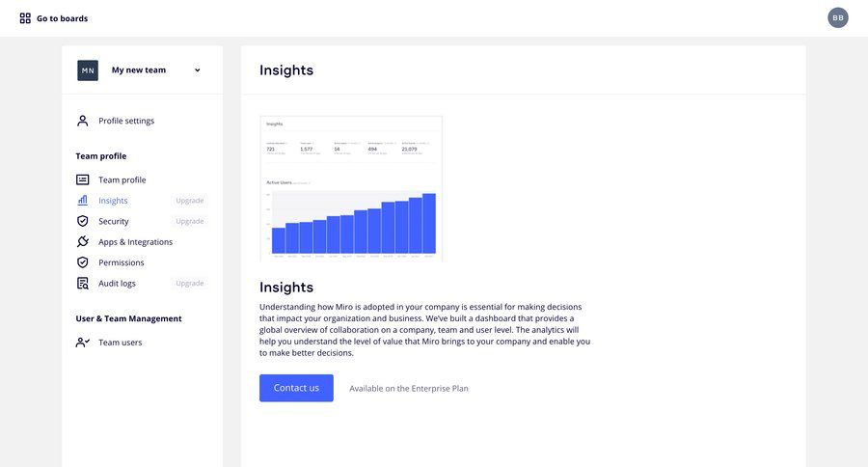
Task: Click the Insights dashboard preview thumbnail
Action: coord(351,188)
